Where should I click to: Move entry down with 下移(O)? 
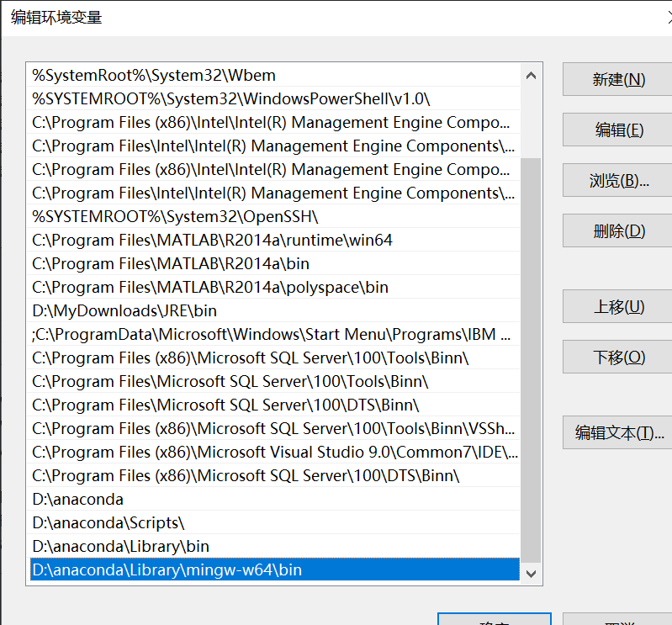(618, 358)
